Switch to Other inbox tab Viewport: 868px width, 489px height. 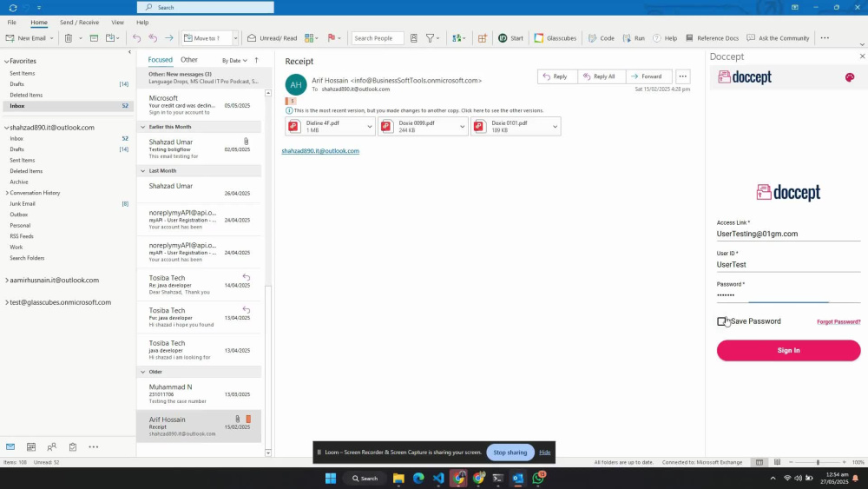point(188,60)
